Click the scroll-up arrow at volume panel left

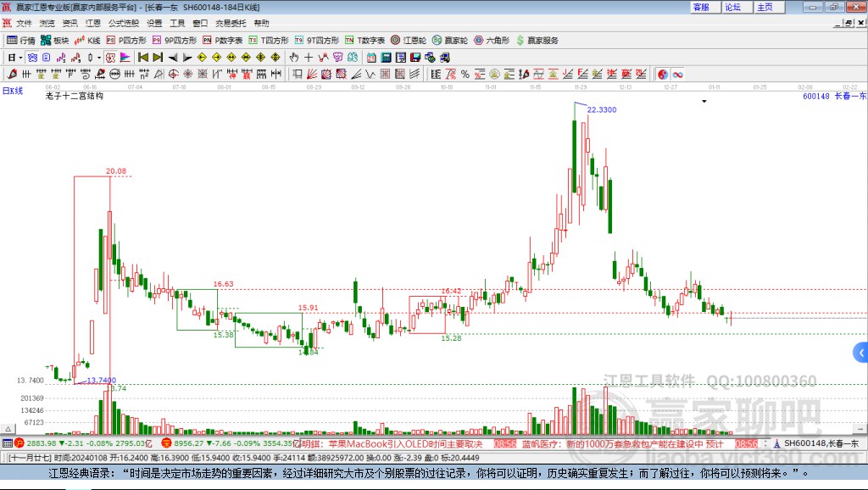coord(8,429)
